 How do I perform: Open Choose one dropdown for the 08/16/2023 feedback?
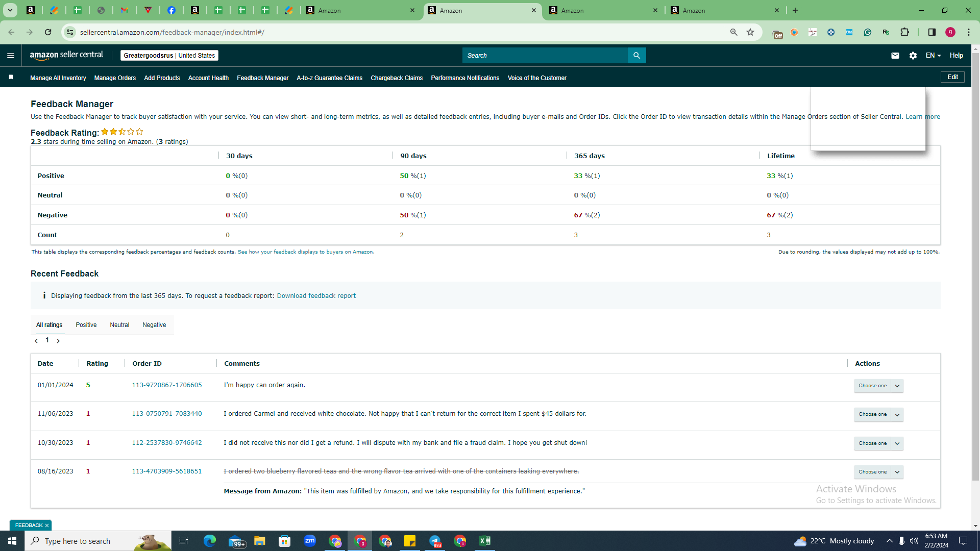tap(878, 472)
